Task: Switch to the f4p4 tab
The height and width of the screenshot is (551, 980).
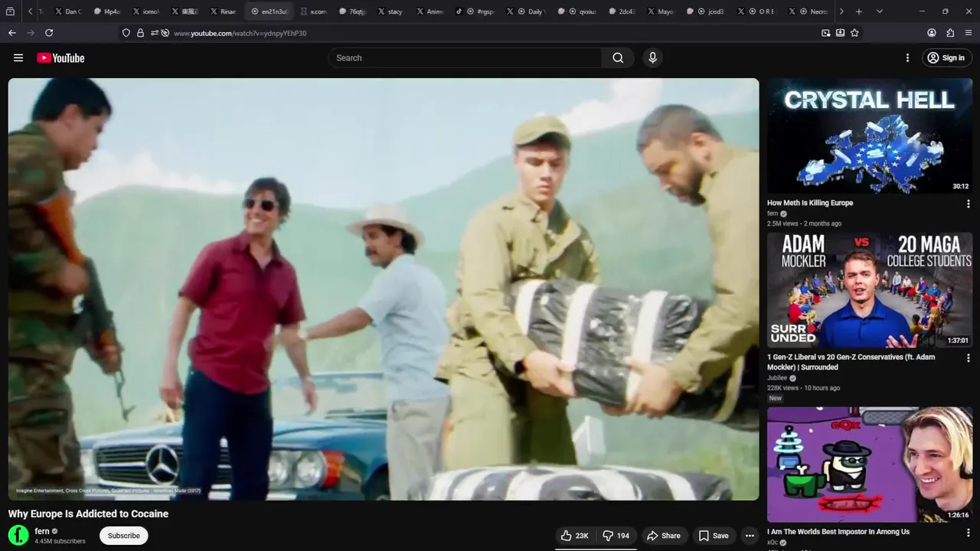Action: coord(106,11)
